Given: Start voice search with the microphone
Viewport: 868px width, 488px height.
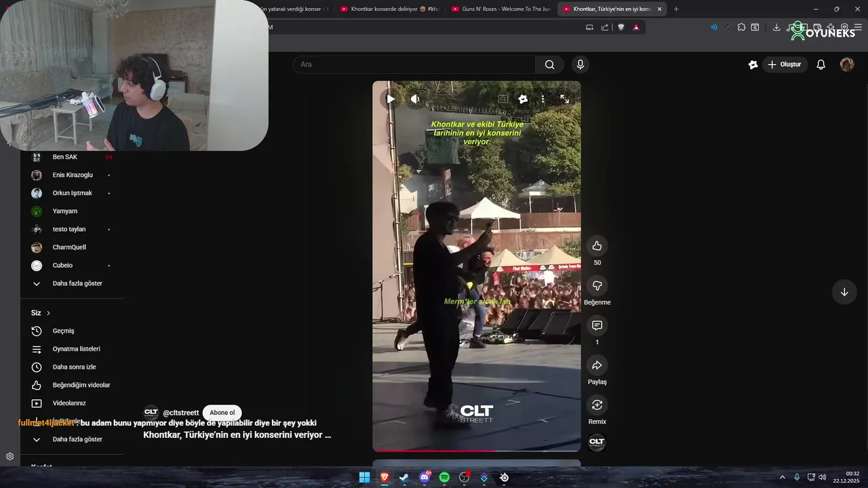Looking at the screenshot, I should click(580, 64).
